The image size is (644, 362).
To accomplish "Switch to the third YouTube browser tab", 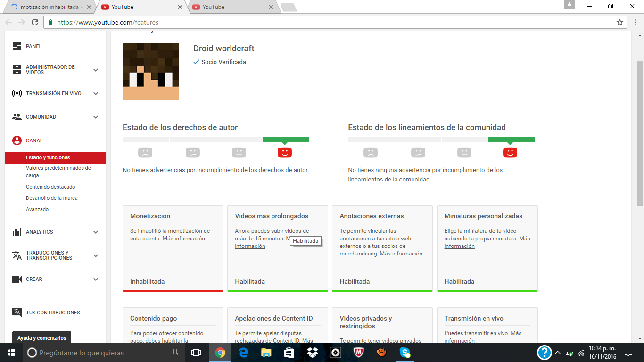I will (233, 7).
